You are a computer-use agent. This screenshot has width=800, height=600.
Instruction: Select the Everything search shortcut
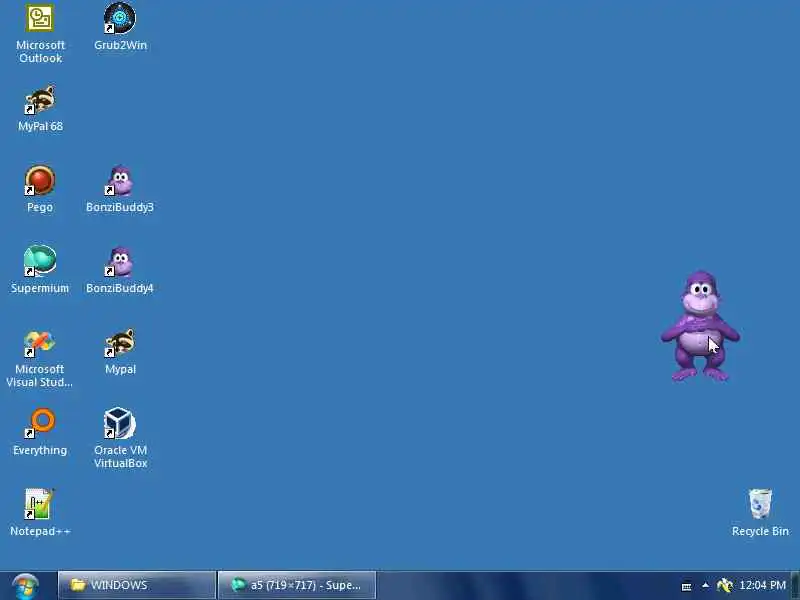[40, 432]
